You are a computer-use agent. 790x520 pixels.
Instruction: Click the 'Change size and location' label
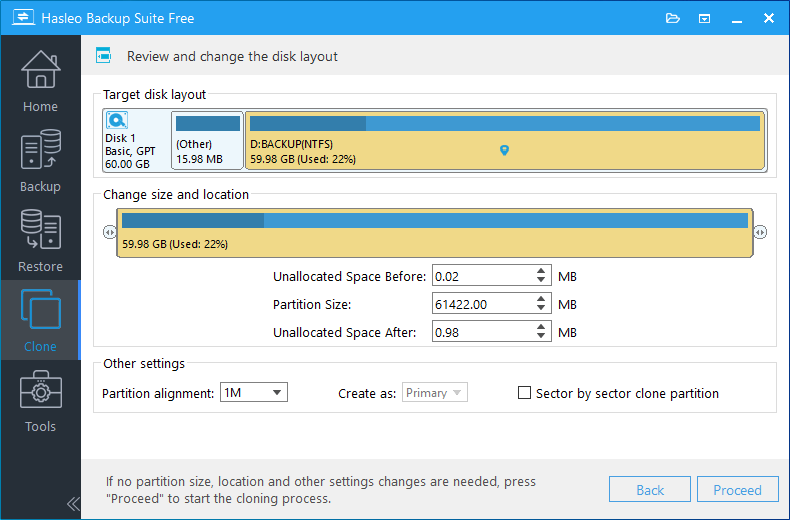(x=176, y=194)
